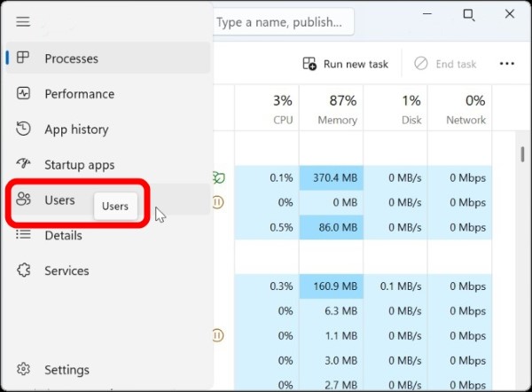Open the Performance page
Viewport: 532px width, 392px height.
pyautogui.click(x=79, y=94)
